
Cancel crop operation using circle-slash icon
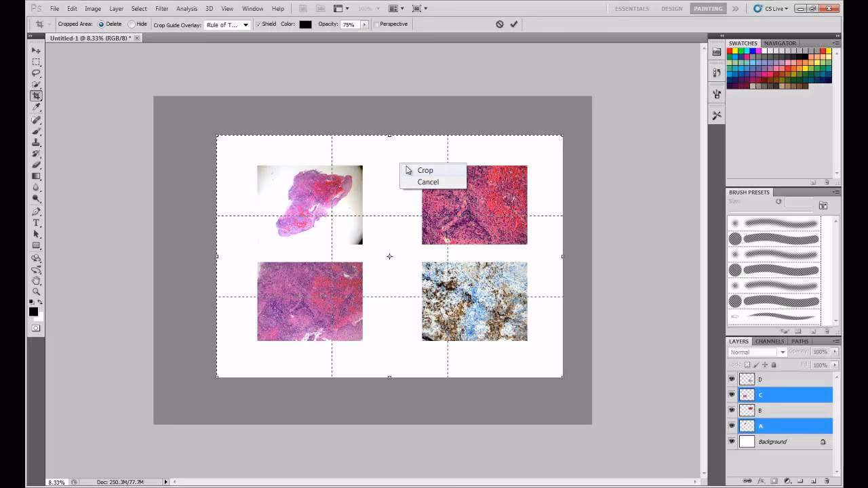pos(500,24)
